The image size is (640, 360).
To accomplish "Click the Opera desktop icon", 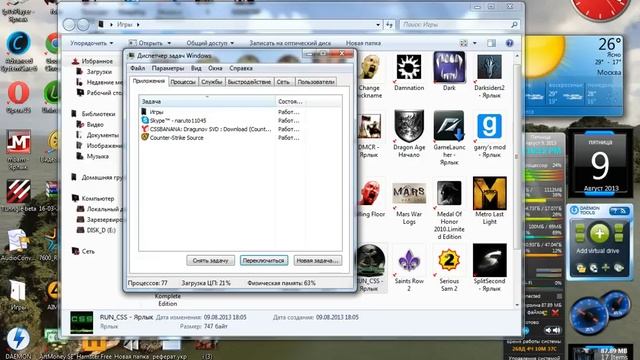I will [18, 93].
